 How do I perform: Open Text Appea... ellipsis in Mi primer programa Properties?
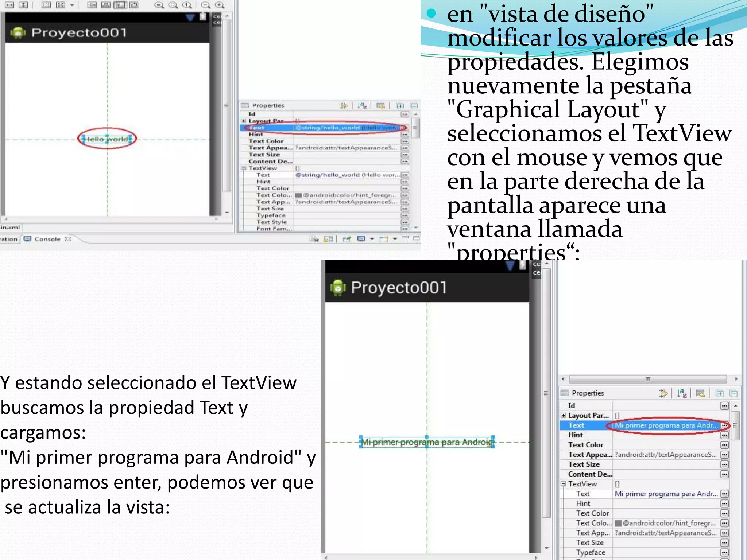tap(725, 455)
